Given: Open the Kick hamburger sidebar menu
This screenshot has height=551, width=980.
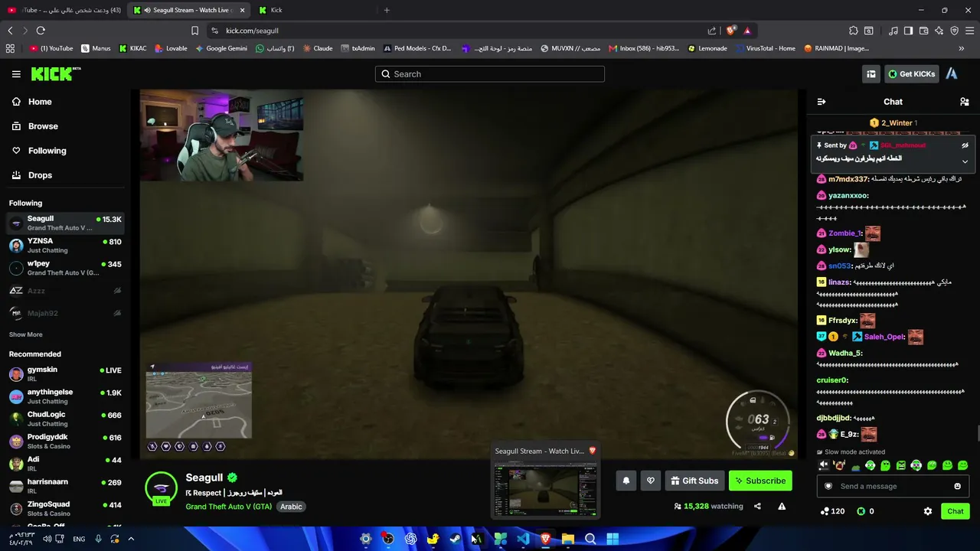Looking at the screenshot, I should pos(16,74).
